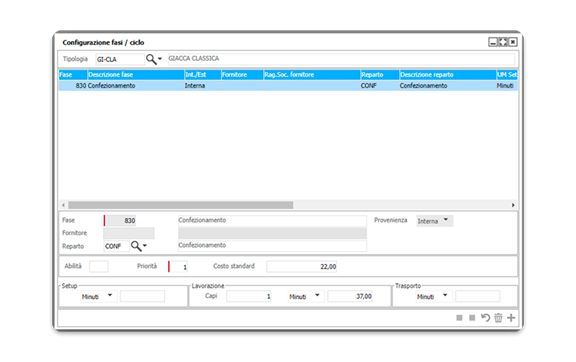Screen dimensions: 576x362
Task: Expand the arrow beside the Reparto magnifier
Action: click(145, 245)
